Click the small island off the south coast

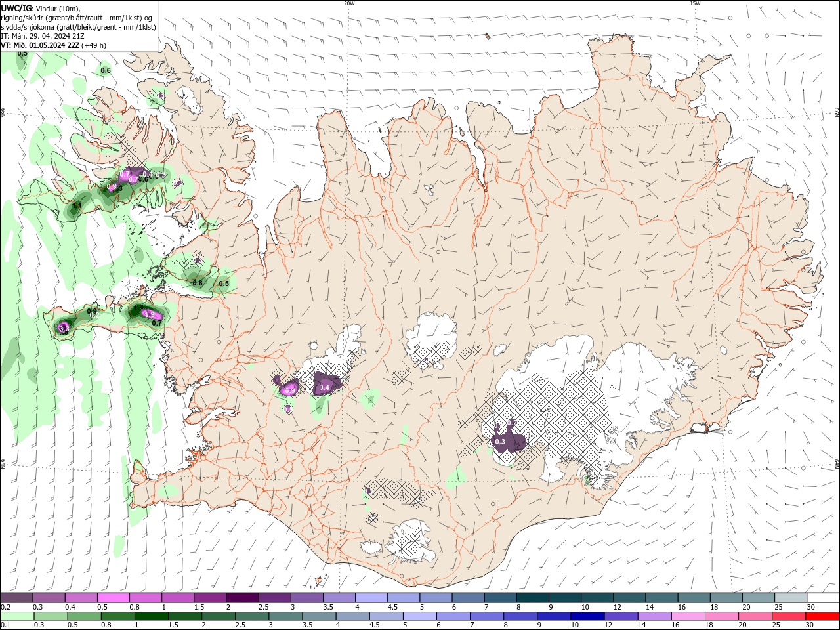320,580
